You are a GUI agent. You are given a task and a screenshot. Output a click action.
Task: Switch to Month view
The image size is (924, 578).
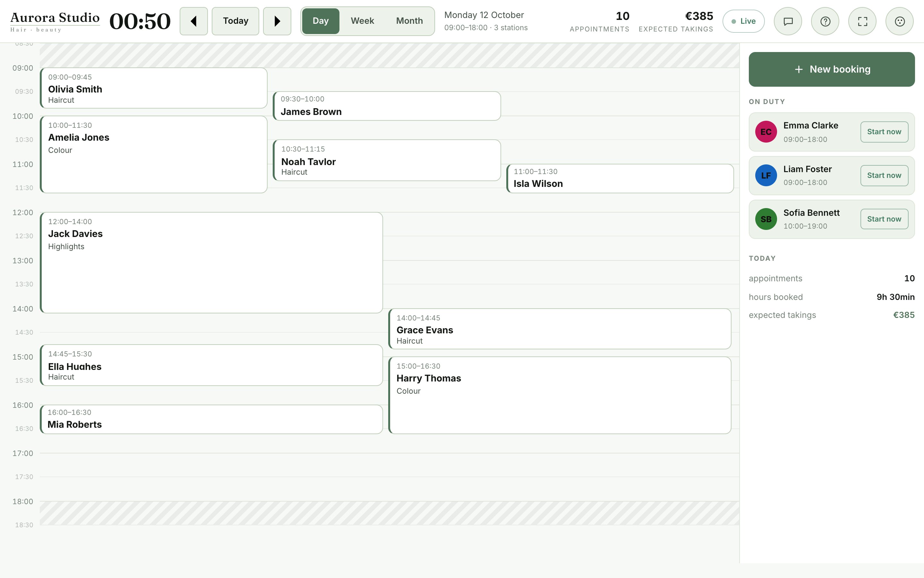tap(409, 21)
